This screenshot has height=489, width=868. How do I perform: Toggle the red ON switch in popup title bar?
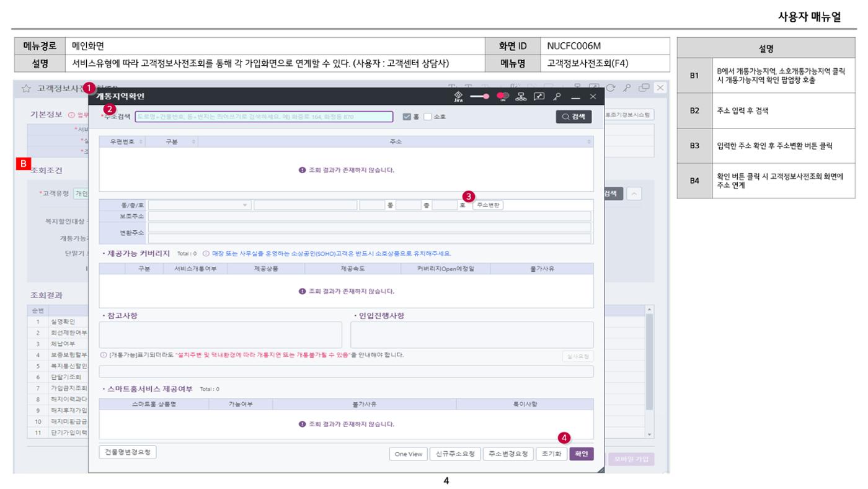point(503,97)
